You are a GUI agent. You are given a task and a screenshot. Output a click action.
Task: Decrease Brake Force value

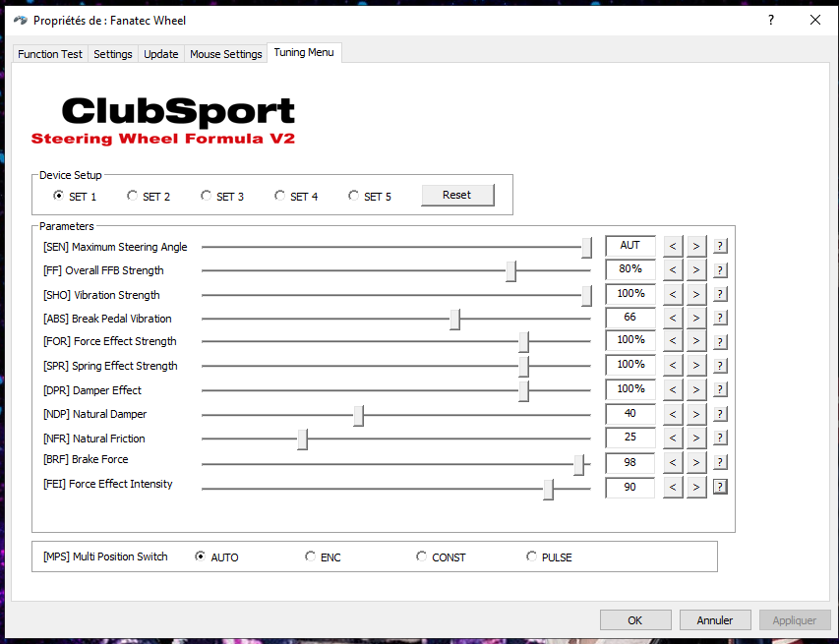(673, 462)
